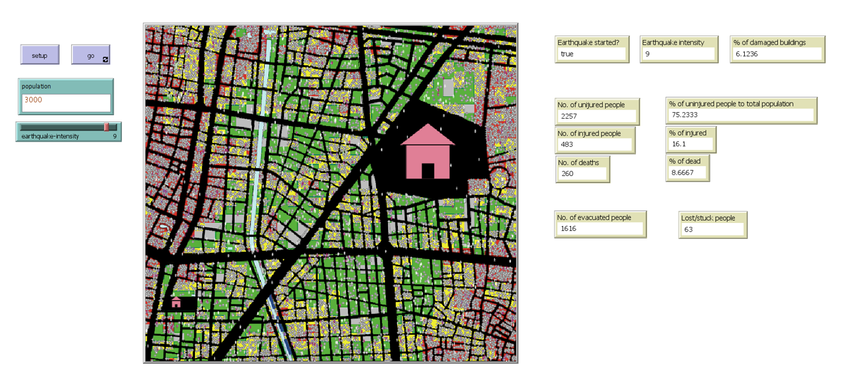Click the population input field
868x380 pixels.
click(66, 103)
